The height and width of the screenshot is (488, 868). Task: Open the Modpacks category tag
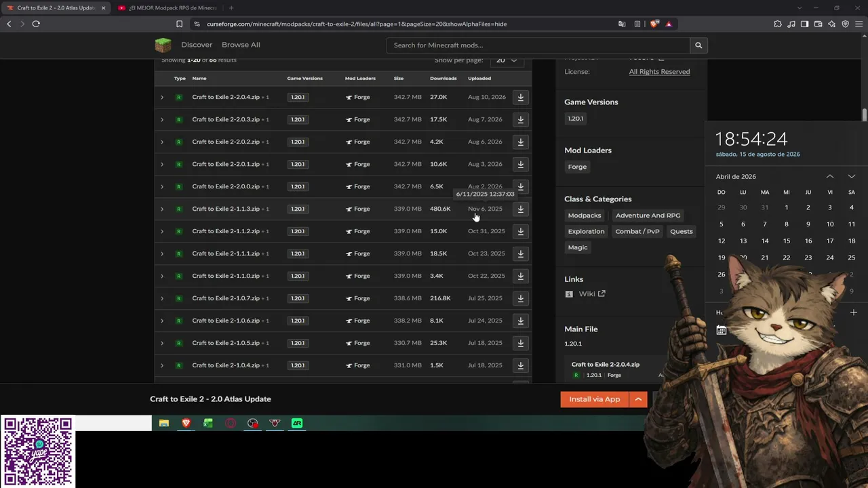[585, 216]
